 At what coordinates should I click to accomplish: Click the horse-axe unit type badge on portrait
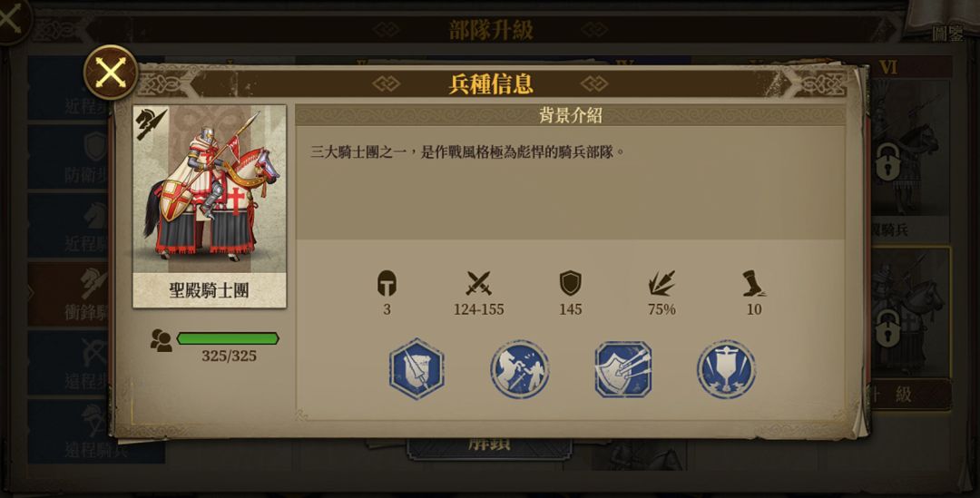[152, 123]
